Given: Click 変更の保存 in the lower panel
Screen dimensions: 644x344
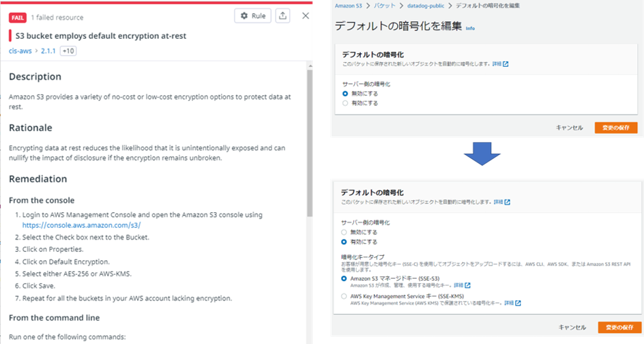Looking at the screenshot, I should pos(619,328).
